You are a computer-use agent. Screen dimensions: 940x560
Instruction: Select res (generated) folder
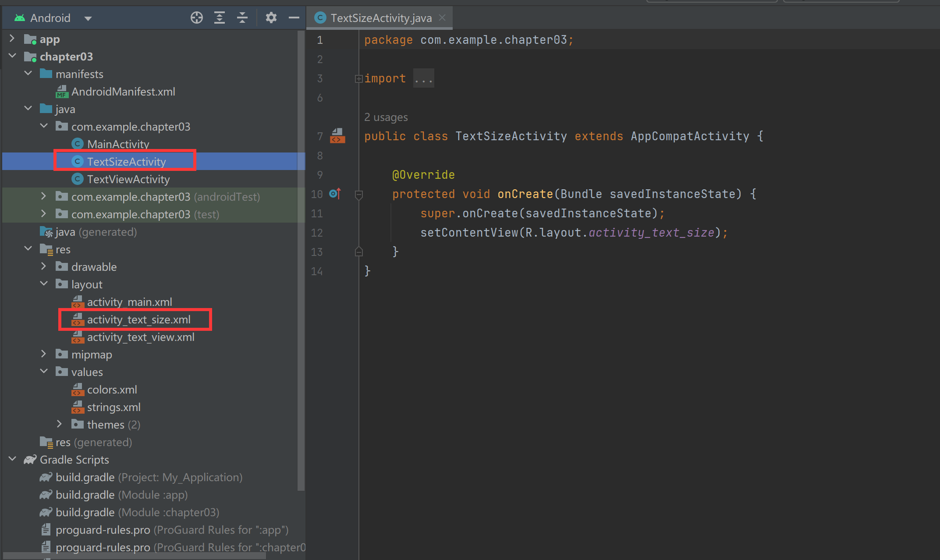(93, 442)
